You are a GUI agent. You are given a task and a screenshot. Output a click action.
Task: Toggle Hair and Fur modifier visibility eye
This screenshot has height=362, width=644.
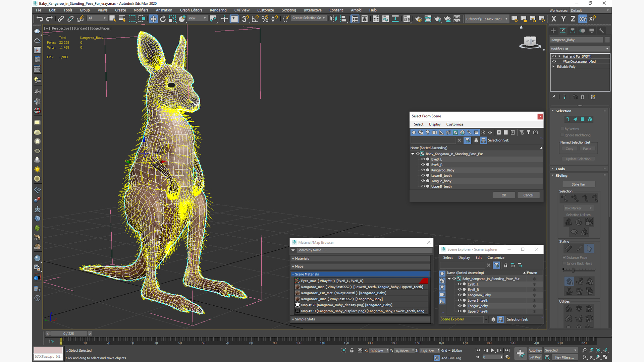pos(554,56)
